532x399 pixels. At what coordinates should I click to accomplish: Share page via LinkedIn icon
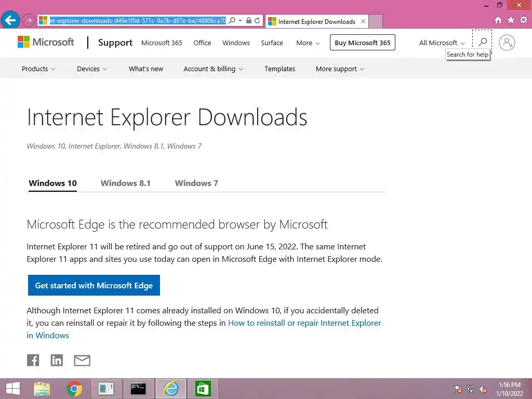pos(57,361)
